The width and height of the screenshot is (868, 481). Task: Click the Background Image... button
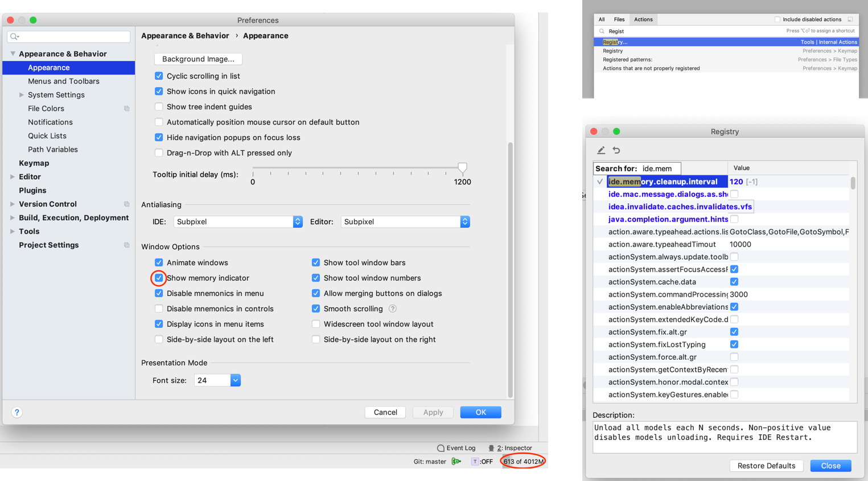pyautogui.click(x=198, y=59)
